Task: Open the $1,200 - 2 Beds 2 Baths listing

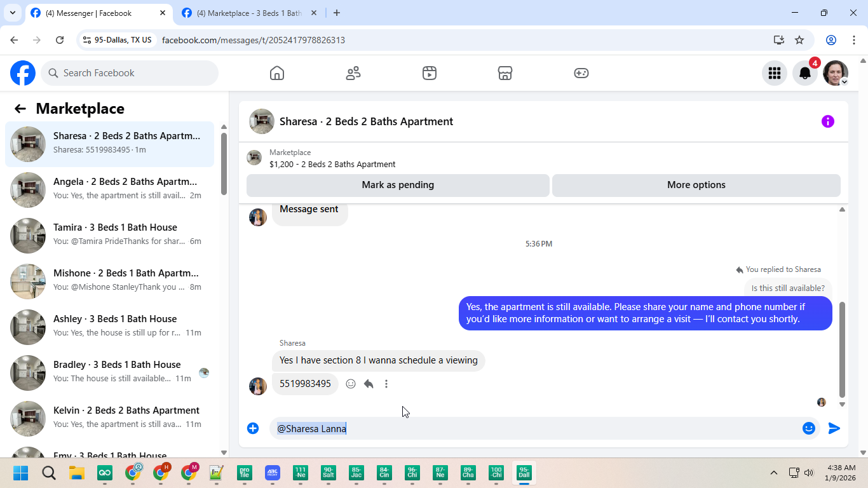Action: click(332, 164)
